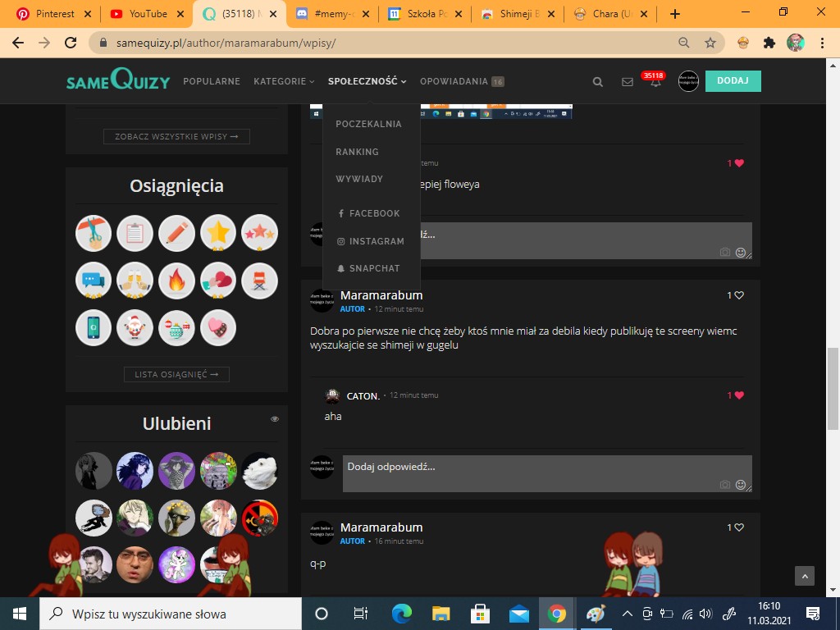Select Ranking from the Społeczność menu

coord(357,152)
